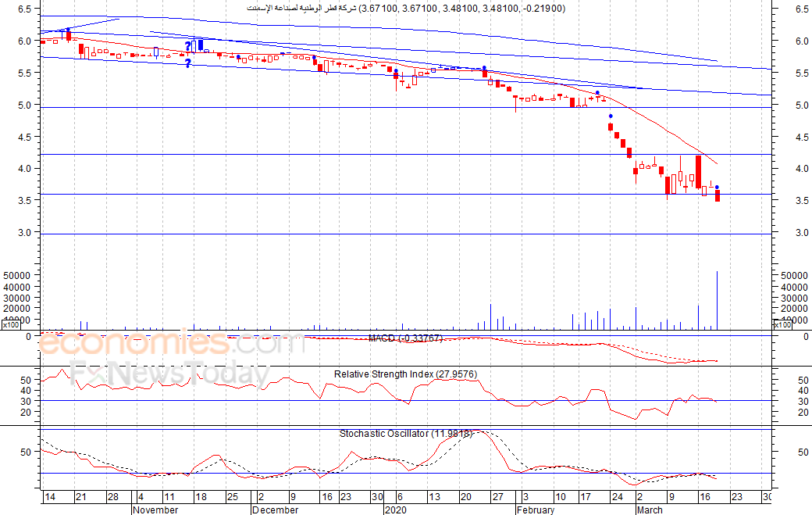Click the 5.0 price label on right axis
812x515 pixels.
[x=802, y=106]
